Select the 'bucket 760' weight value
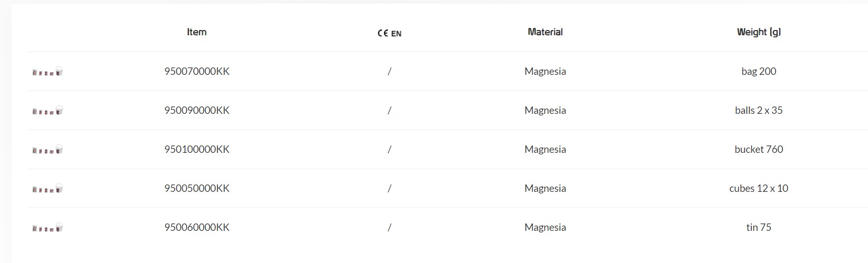Image resolution: width=868 pixels, height=263 pixels. tap(758, 149)
